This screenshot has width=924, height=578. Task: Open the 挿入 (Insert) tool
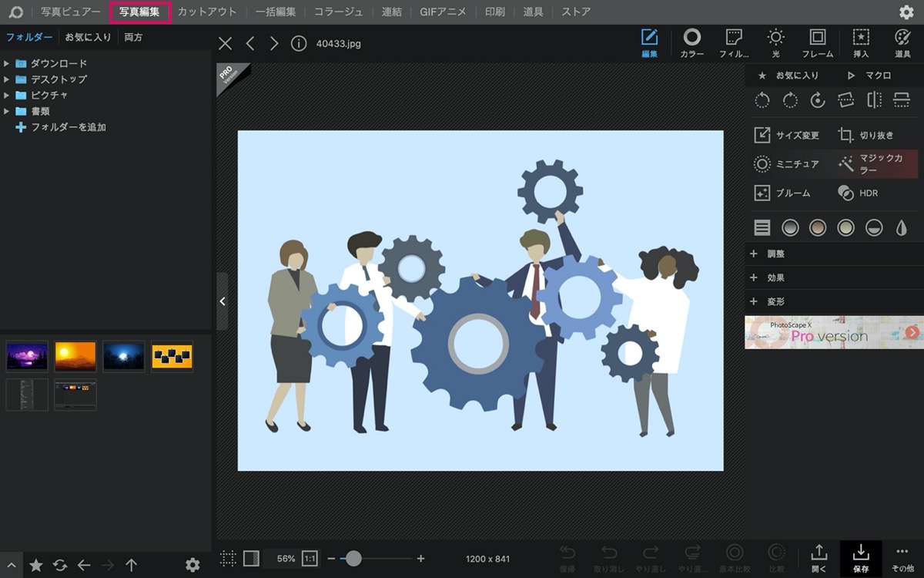[861, 43]
